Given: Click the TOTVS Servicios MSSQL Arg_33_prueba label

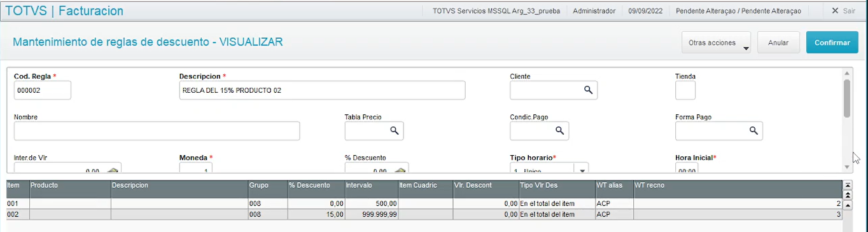Looking at the screenshot, I should pos(496,11).
